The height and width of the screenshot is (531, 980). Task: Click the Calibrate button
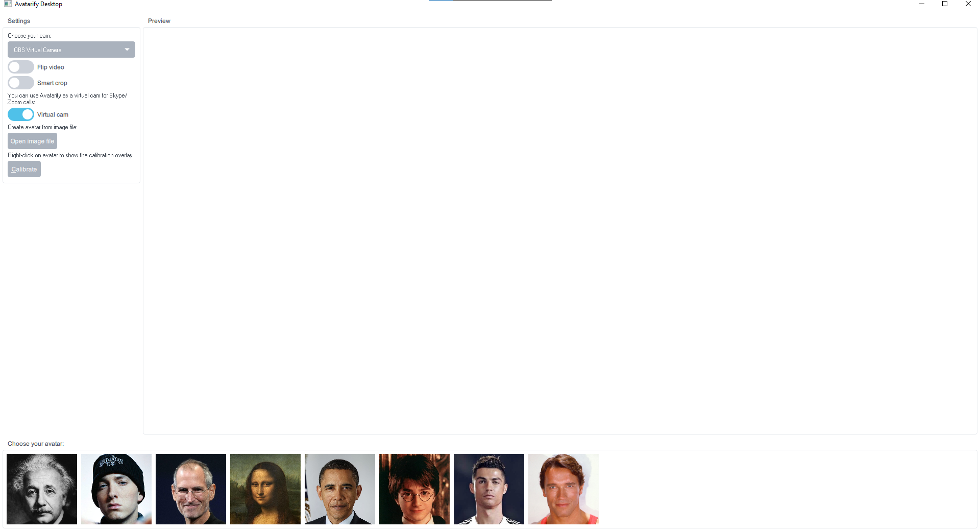click(24, 169)
